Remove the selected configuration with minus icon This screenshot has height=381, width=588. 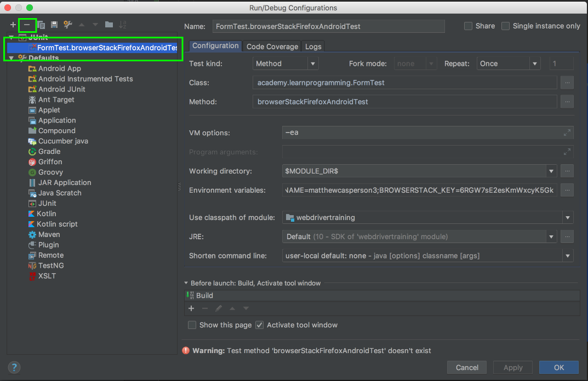(x=27, y=25)
